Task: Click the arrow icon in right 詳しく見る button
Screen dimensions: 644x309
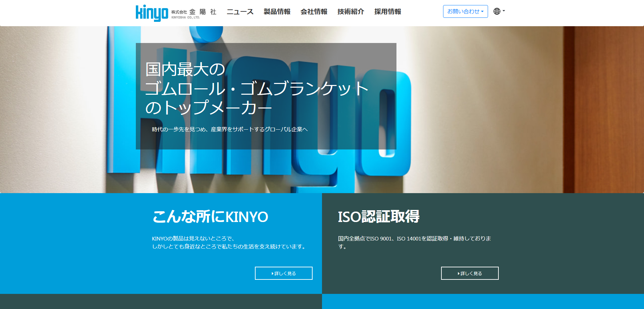Action: 459,274
